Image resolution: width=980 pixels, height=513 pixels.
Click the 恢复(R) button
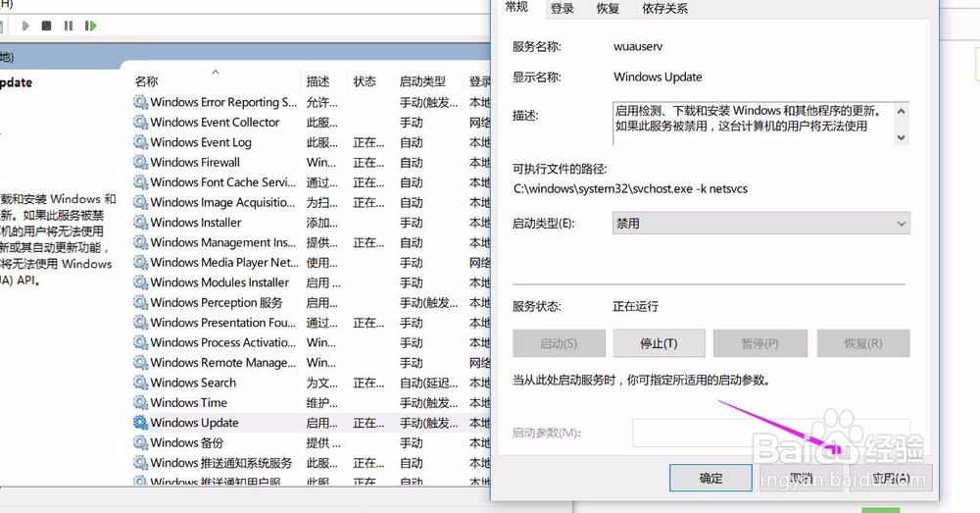pos(863,343)
